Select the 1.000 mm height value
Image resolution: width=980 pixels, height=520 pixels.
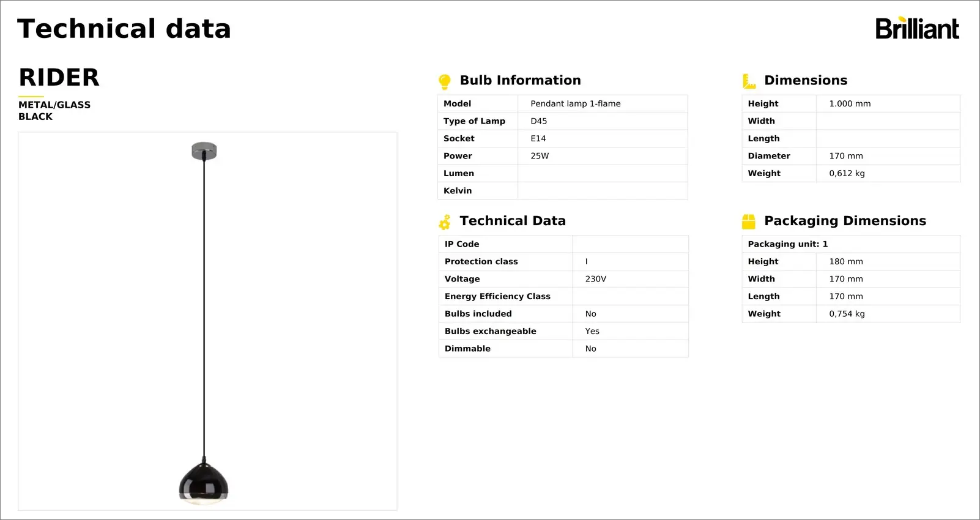[849, 104]
